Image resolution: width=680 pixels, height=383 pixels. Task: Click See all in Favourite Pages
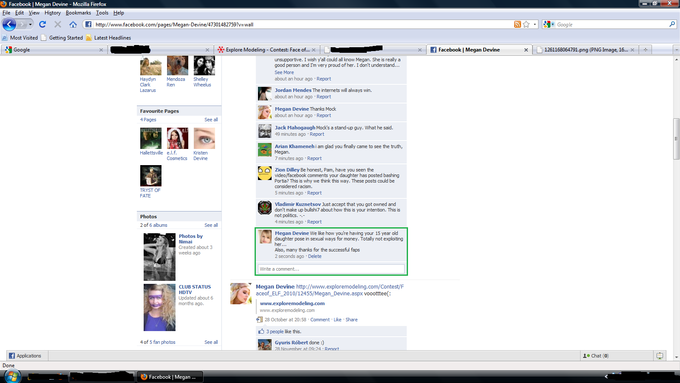[211, 120]
